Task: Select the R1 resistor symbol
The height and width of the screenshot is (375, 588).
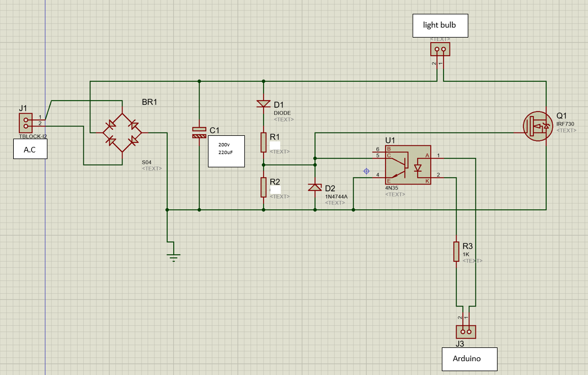Action: tap(264, 142)
